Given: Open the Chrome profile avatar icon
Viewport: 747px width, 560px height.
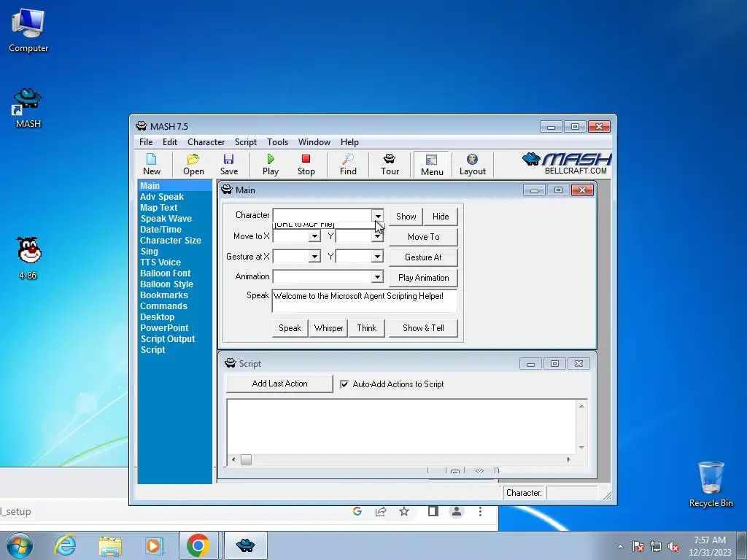Looking at the screenshot, I should [457, 511].
